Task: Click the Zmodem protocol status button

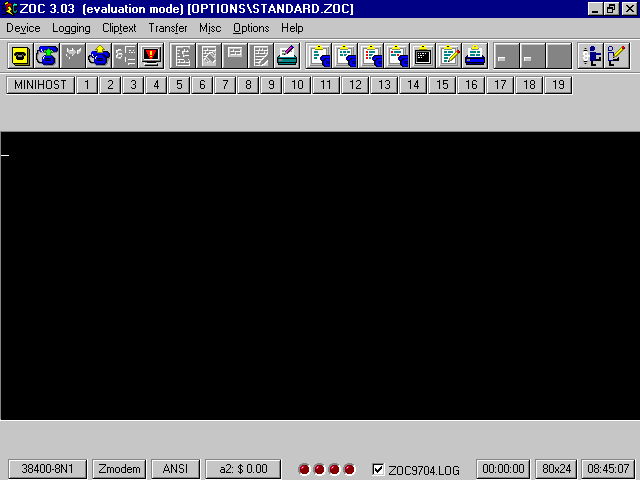Action: tap(119, 469)
